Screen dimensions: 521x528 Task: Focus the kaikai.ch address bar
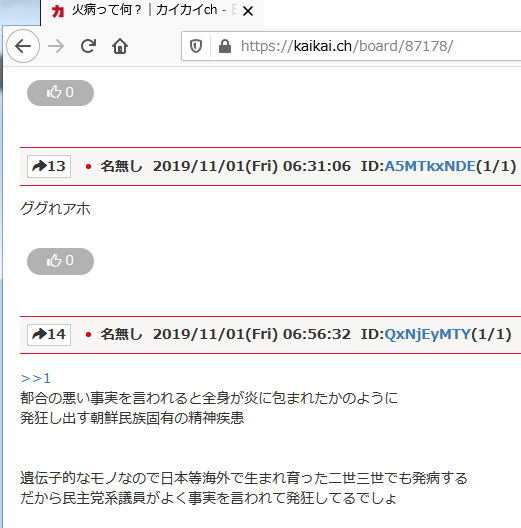coord(350,46)
